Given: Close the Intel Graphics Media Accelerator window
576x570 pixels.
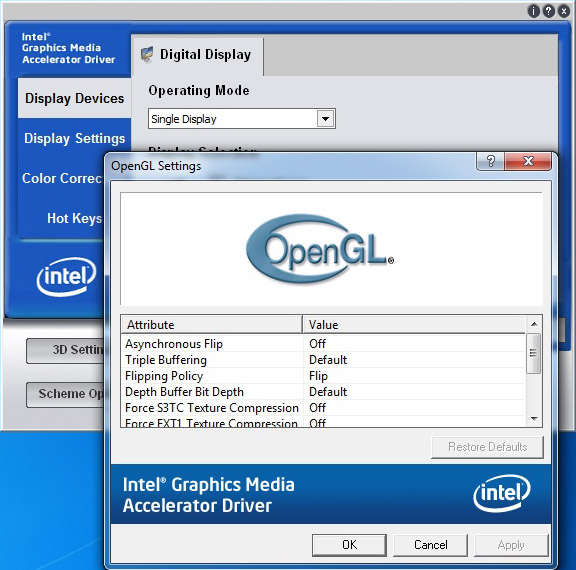Looking at the screenshot, I should click(x=564, y=11).
